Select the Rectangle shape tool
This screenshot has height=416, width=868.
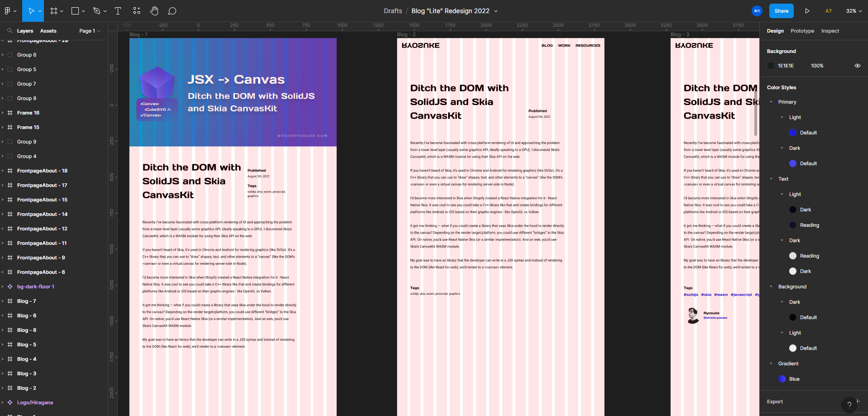pos(75,11)
